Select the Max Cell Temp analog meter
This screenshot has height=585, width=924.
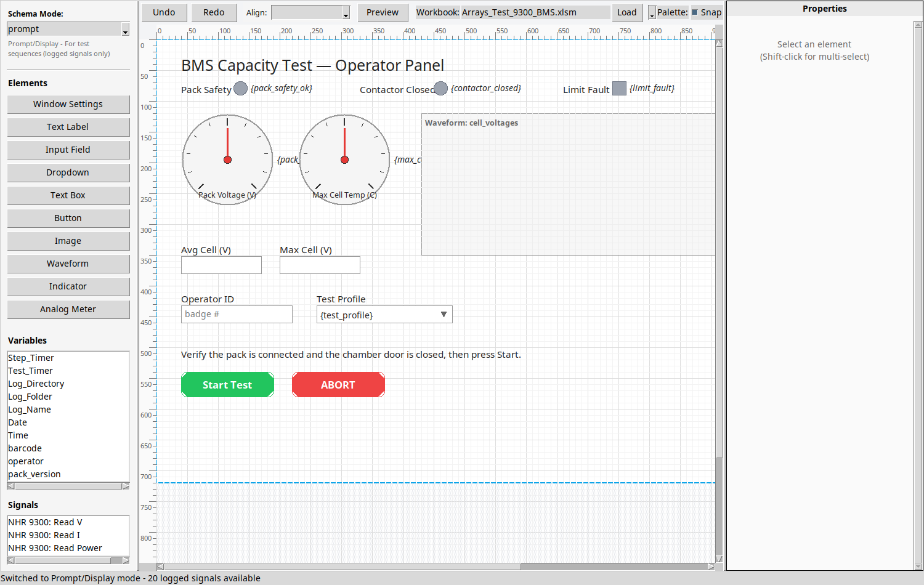(344, 159)
